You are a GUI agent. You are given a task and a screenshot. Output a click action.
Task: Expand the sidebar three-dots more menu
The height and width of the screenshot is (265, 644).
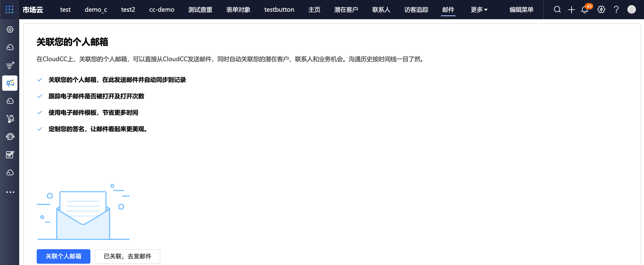coord(10,192)
